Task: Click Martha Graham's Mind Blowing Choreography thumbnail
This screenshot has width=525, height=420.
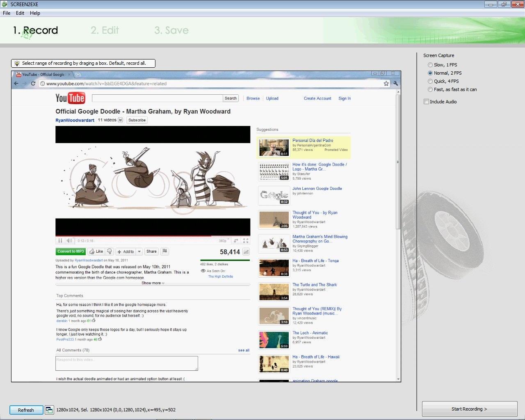Action: [x=274, y=244]
